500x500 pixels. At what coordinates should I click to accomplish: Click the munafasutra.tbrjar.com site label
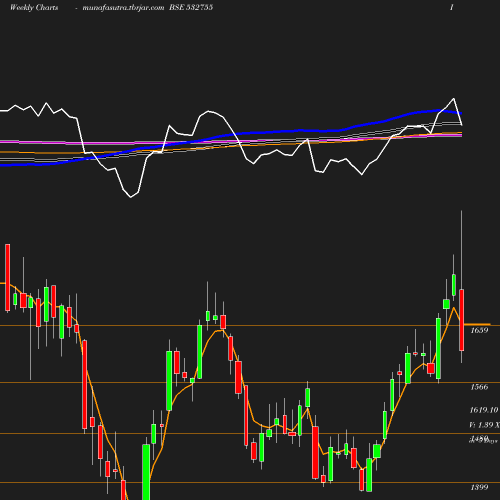[123, 8]
